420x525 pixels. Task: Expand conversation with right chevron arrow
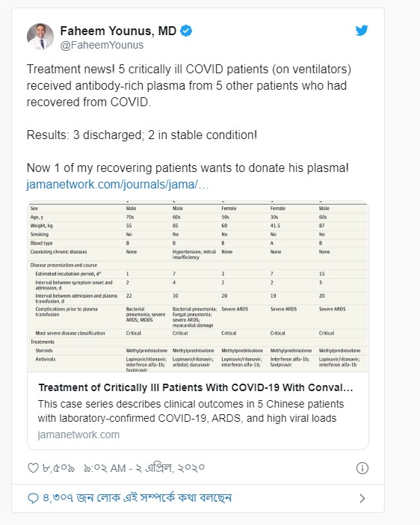pyautogui.click(x=362, y=498)
